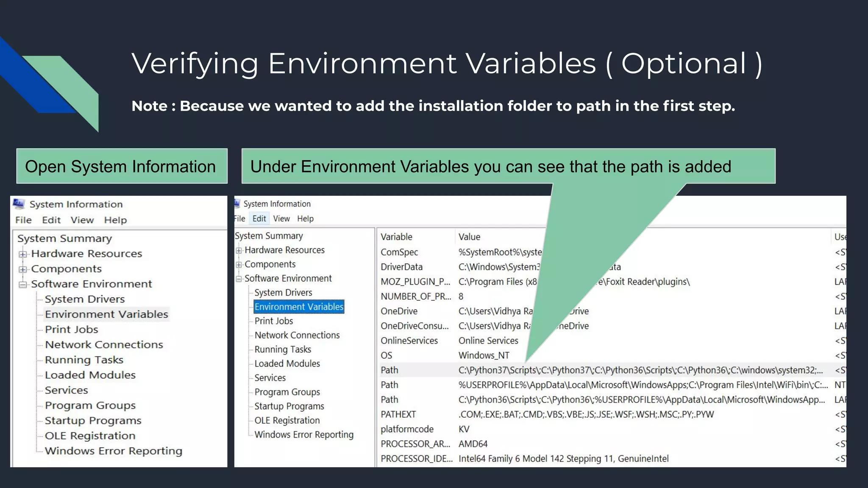Select the OneDriveConsu... variable row
Image resolution: width=868 pixels, height=488 pixels.
point(611,326)
